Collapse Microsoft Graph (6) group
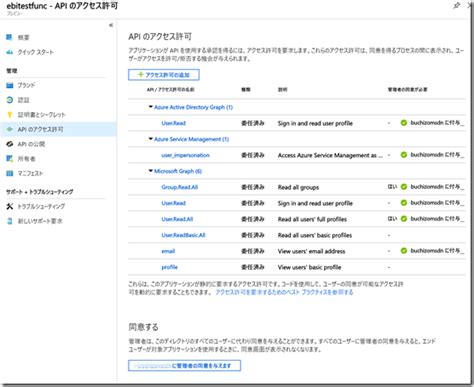474x387 pixels. 151,171
